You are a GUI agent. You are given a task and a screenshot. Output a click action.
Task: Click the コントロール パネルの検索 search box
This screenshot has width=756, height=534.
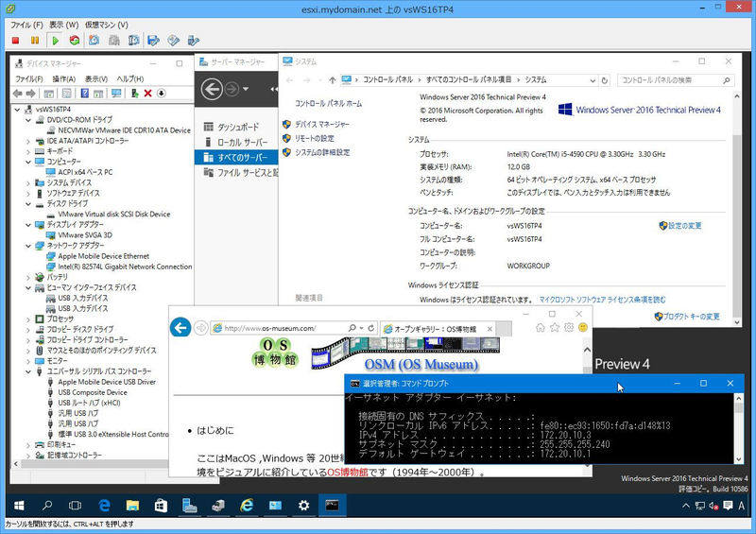675,80
